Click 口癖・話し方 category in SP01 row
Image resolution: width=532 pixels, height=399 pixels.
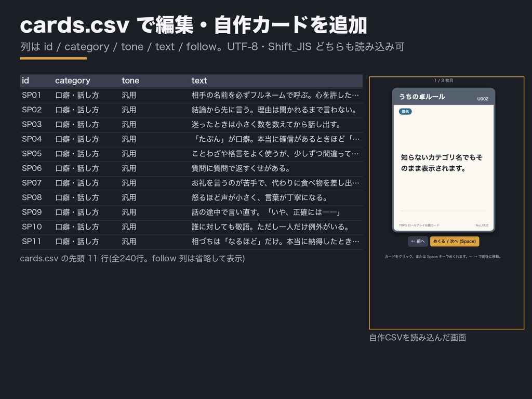(77, 96)
